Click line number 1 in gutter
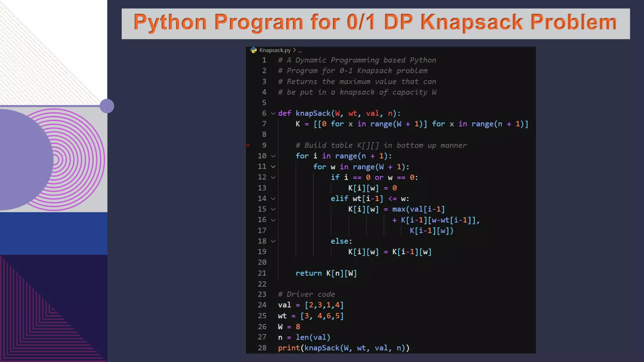The height and width of the screenshot is (362, 644). tap(264, 60)
